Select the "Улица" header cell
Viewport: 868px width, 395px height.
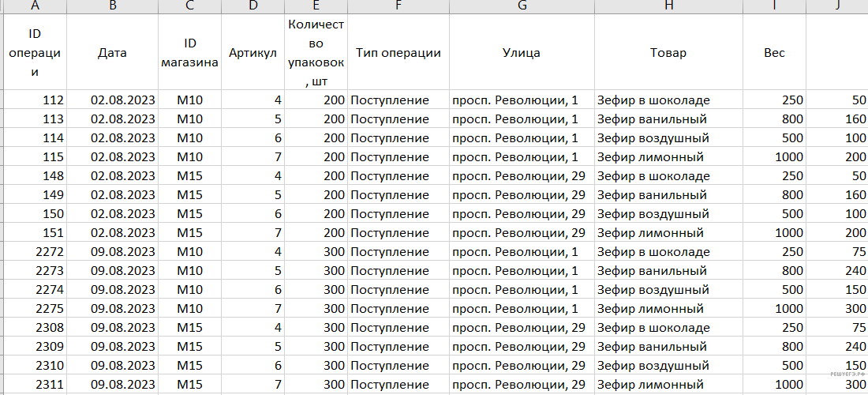[521, 53]
